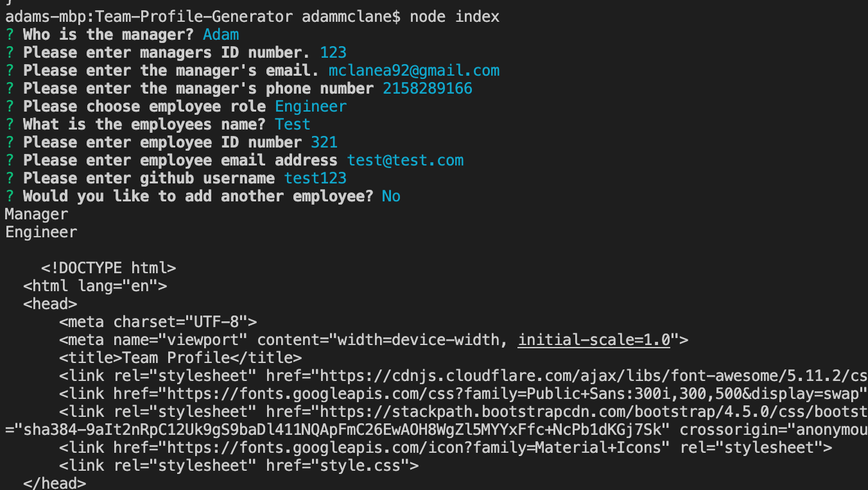Click the manager name answer Adam

tap(221, 35)
